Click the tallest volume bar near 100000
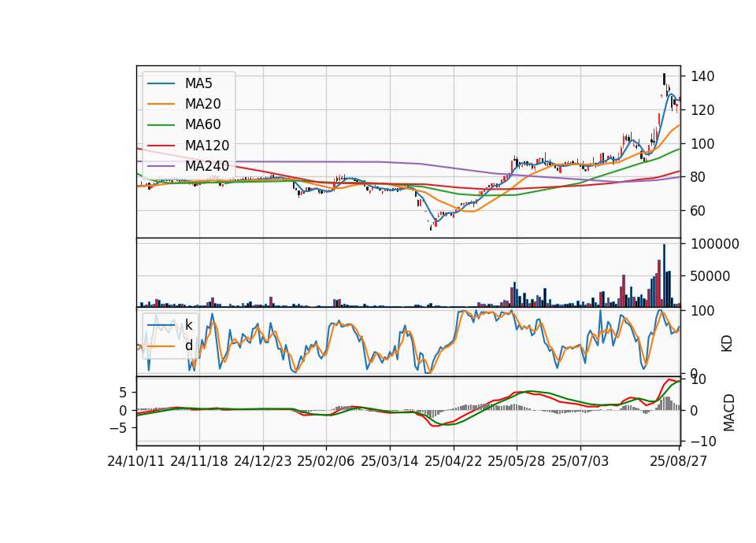Viewport: 756px width, 543px height. tap(664, 275)
